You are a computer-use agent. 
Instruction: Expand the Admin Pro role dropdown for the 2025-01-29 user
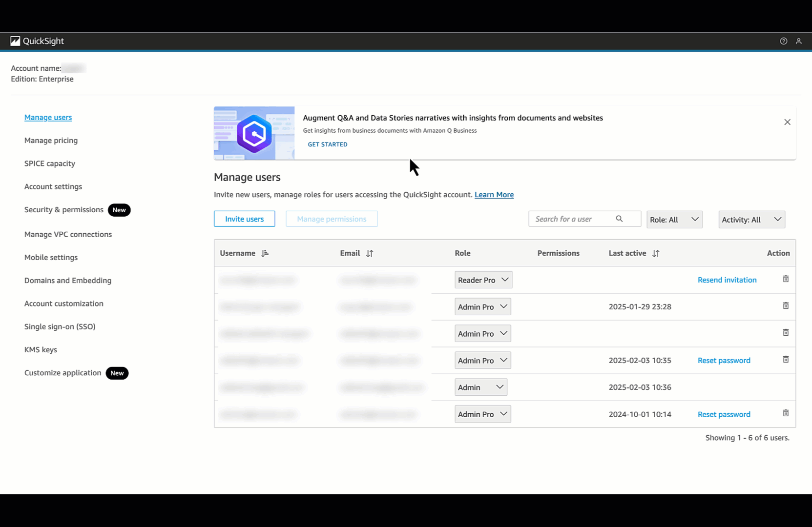(483, 307)
